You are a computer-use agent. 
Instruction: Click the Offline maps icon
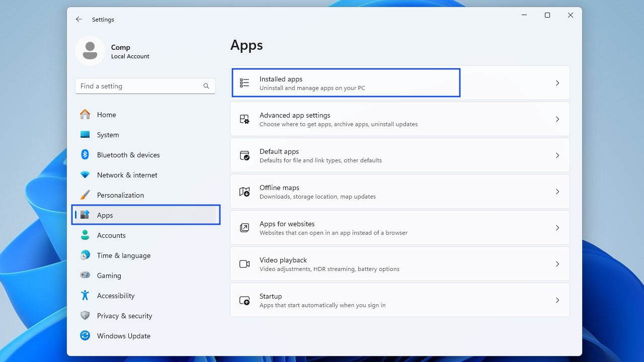coord(245,192)
